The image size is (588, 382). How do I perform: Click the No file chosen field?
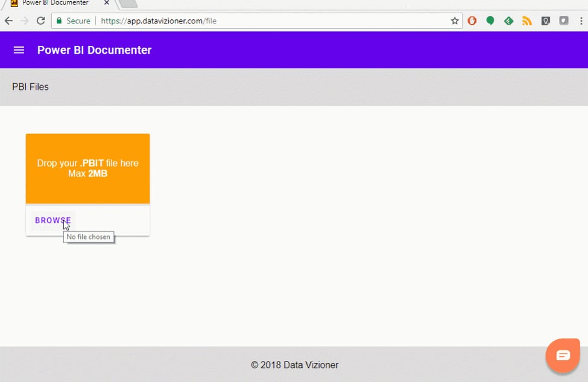(88, 237)
